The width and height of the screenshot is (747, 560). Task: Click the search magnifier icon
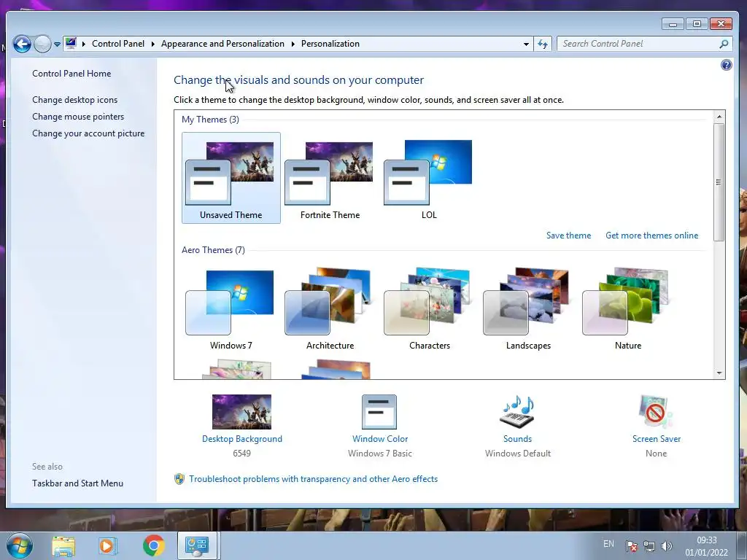[724, 44]
